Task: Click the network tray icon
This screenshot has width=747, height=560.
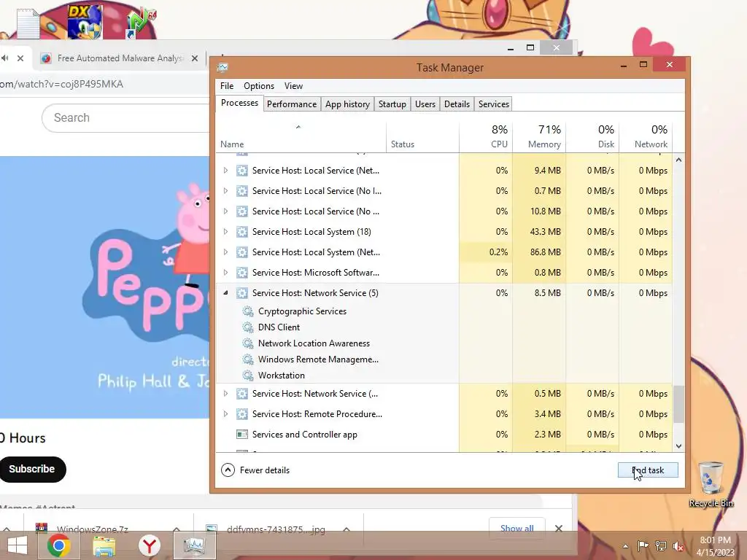Action: (x=661, y=546)
